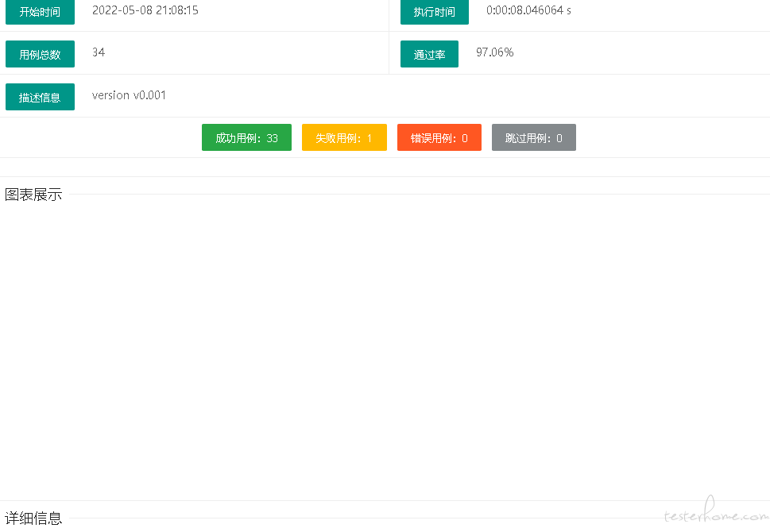Select start time value 2022-05-08 21:08:15
Viewport: 770px width, 532px height.
click(x=145, y=10)
